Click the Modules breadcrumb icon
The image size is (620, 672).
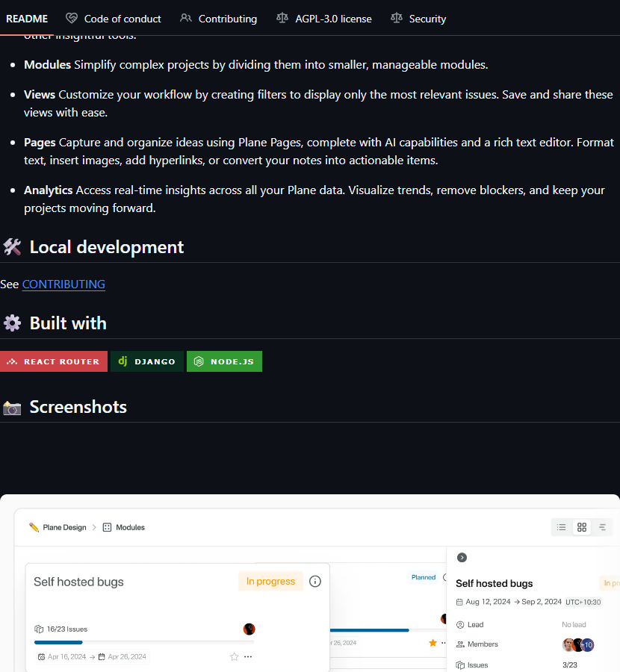[107, 527]
